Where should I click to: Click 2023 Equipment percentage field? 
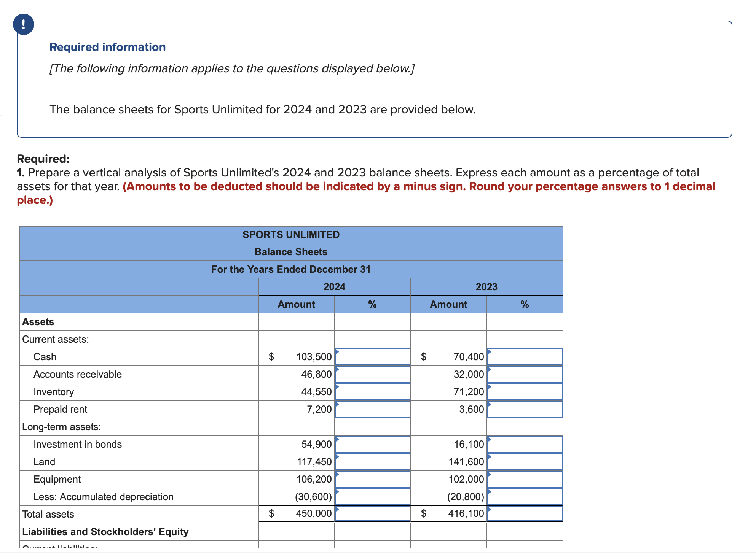pos(525,479)
